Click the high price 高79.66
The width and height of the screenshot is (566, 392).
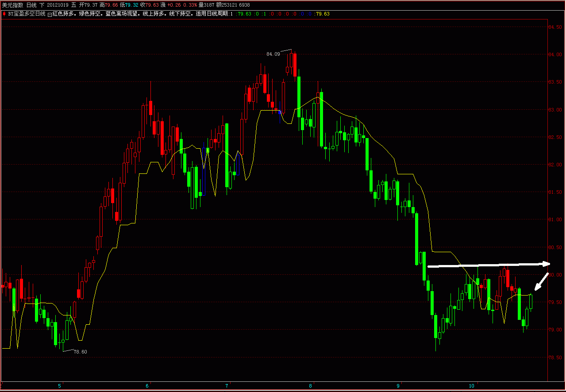point(108,5)
